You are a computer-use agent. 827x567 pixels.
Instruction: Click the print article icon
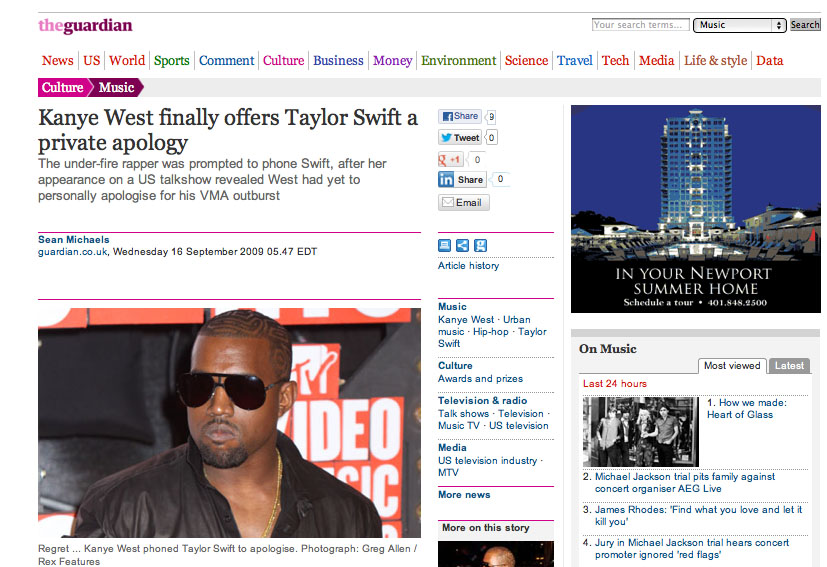click(x=445, y=245)
